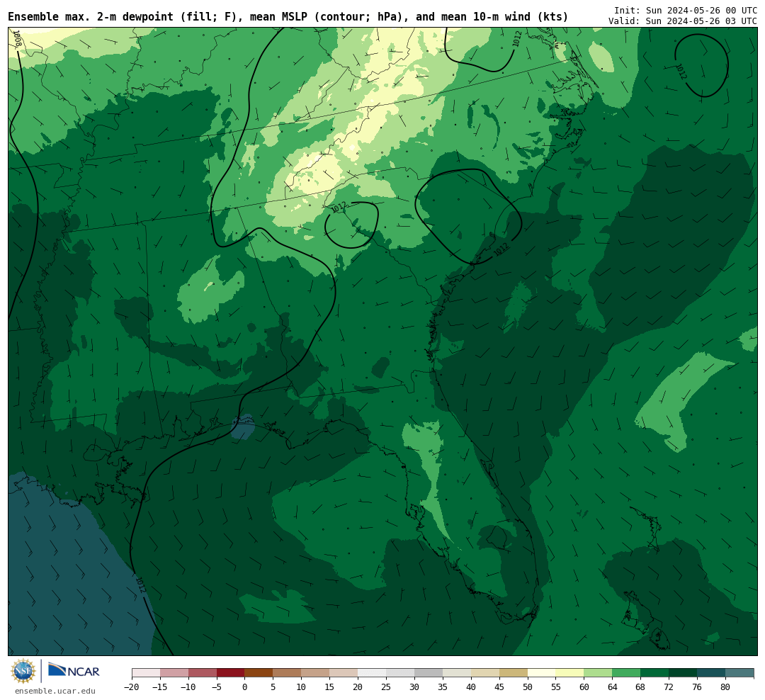
Task: Click the 64 colorbar tick label
Action: click(613, 687)
